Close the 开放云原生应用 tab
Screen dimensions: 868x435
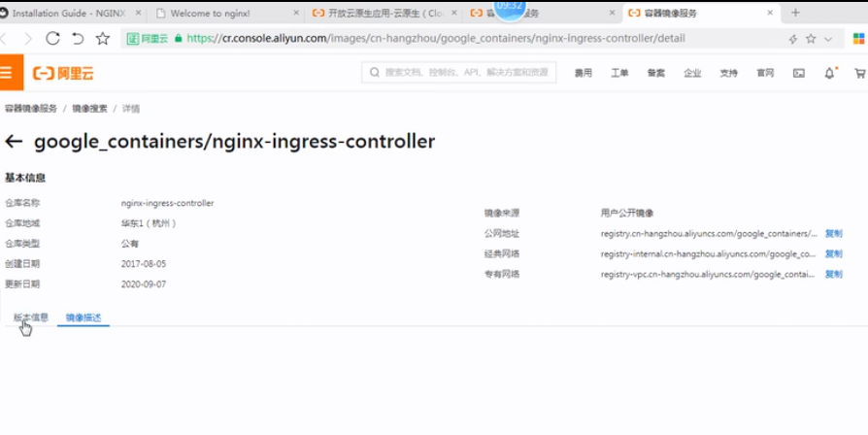[454, 13]
